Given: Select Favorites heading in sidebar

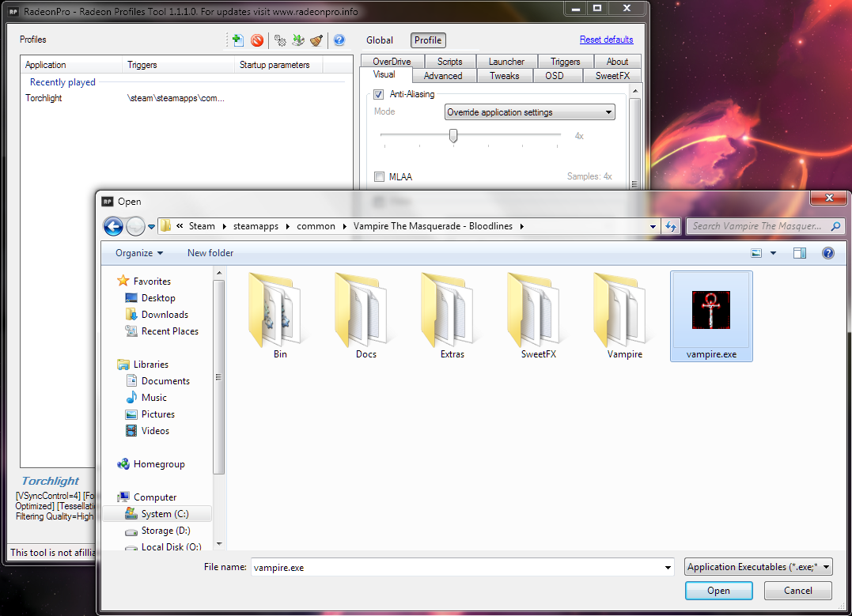Looking at the screenshot, I should pos(152,281).
